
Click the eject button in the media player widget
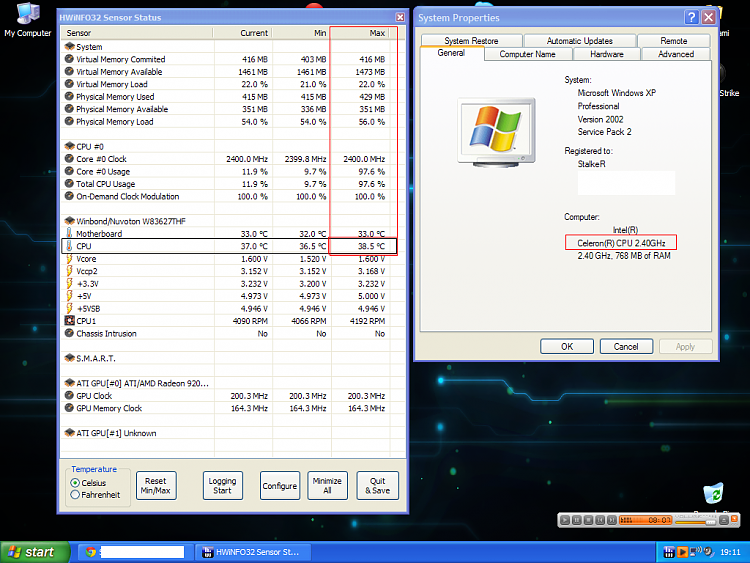pyautogui.click(x=724, y=520)
